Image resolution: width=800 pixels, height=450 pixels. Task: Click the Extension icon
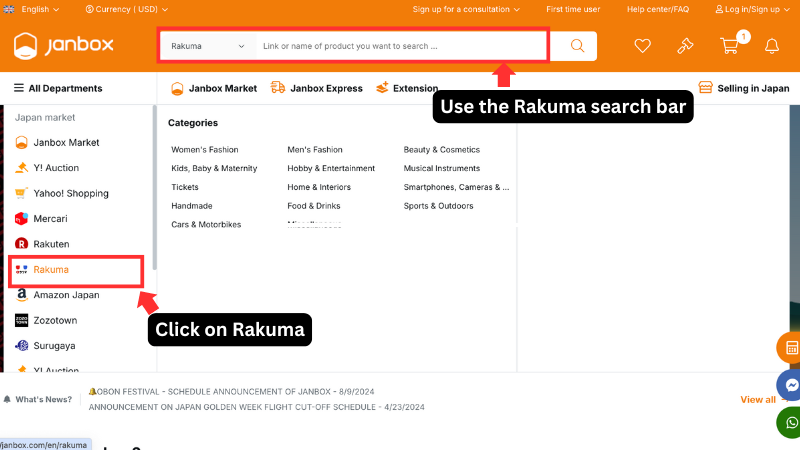click(382, 87)
